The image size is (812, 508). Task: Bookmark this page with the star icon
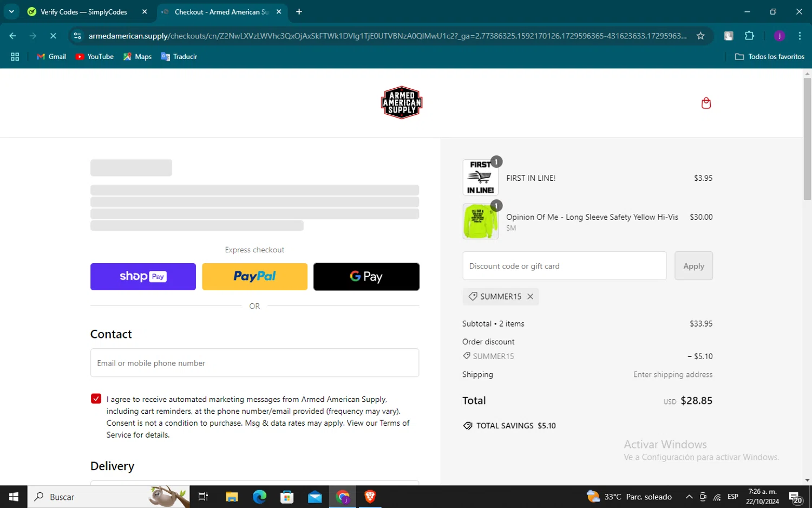point(700,36)
